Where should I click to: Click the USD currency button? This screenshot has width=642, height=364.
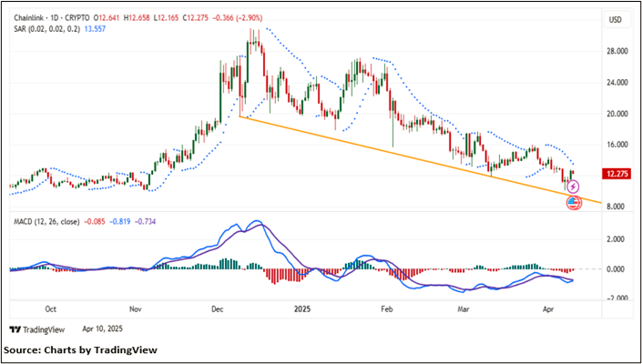coord(617,19)
